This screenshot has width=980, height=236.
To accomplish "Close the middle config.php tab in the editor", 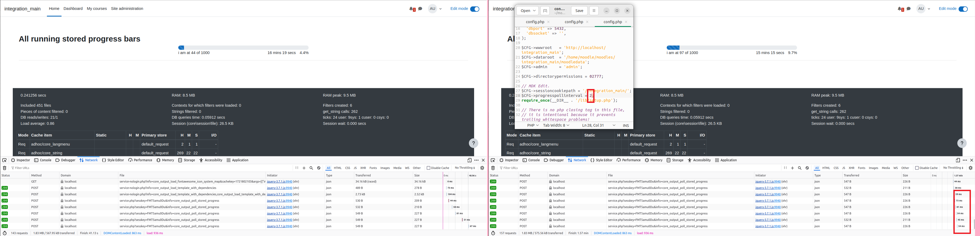I will point(587,22).
